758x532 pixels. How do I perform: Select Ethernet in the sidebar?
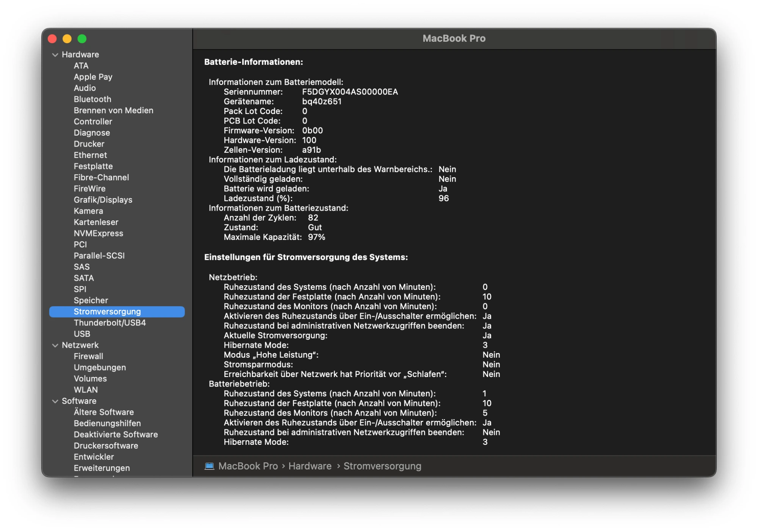pyautogui.click(x=90, y=155)
